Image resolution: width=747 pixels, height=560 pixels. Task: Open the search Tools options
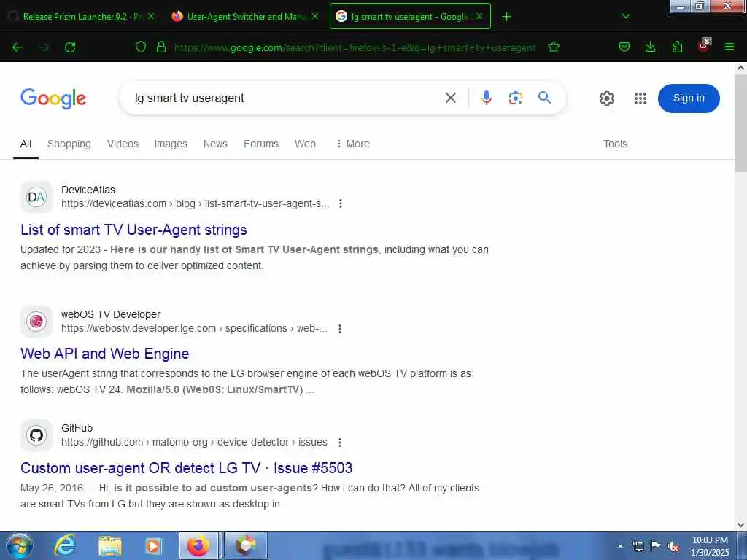click(615, 144)
